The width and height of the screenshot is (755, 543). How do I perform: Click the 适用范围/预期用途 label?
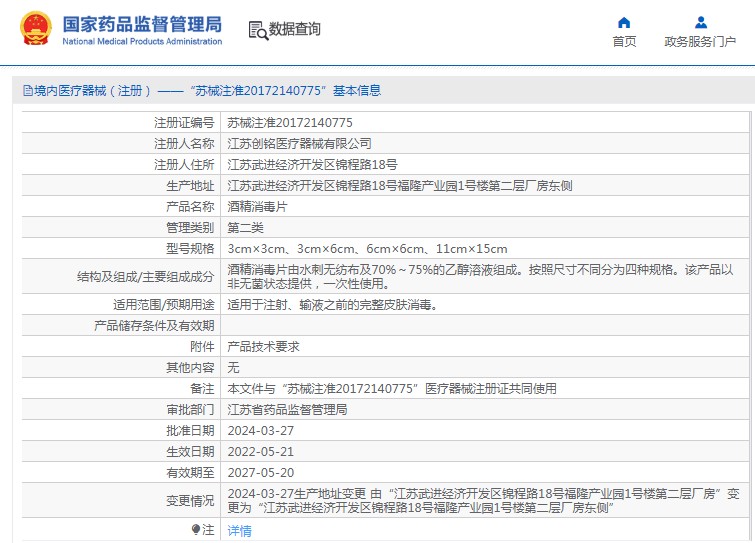(x=164, y=305)
